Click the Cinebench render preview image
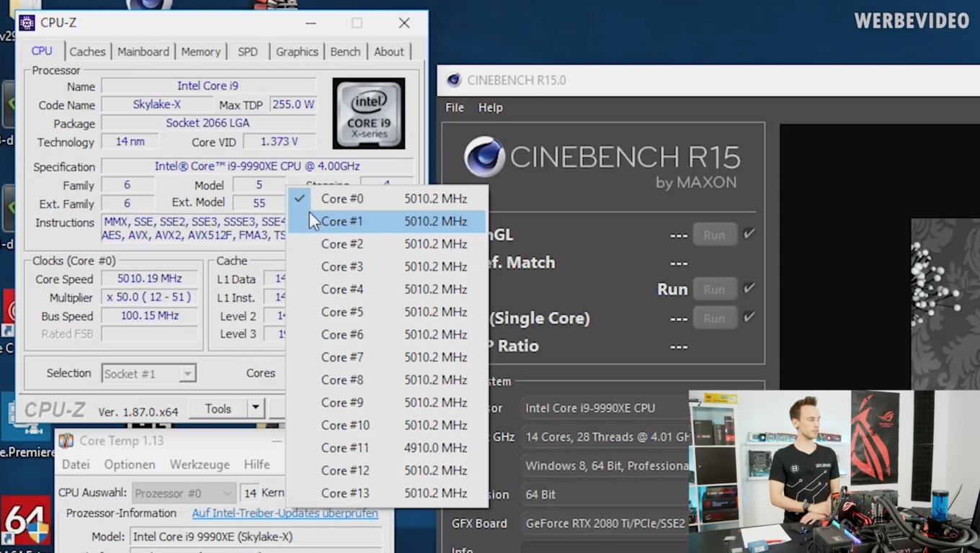The height and width of the screenshot is (553, 980). [945, 305]
